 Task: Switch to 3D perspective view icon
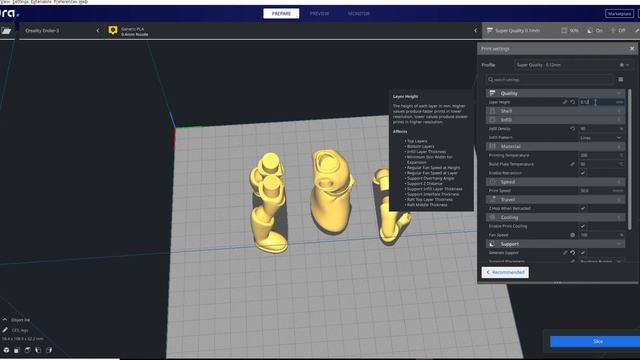coord(6,350)
